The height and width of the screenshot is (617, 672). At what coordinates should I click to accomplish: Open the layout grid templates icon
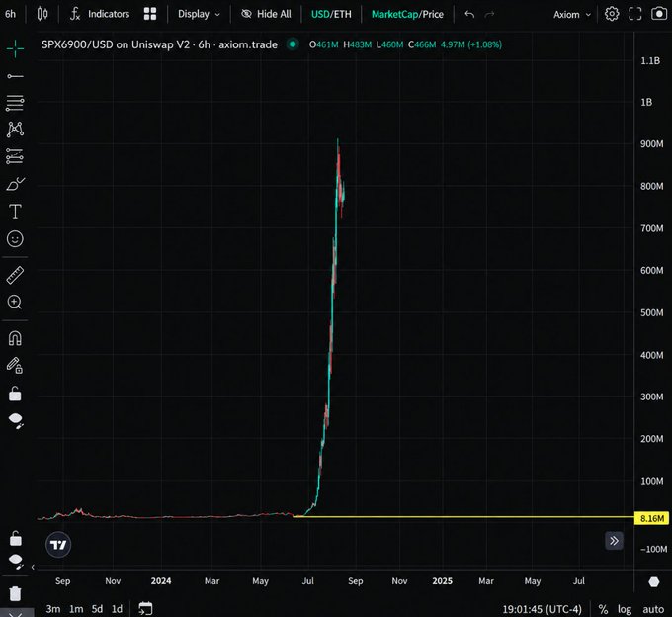point(150,14)
